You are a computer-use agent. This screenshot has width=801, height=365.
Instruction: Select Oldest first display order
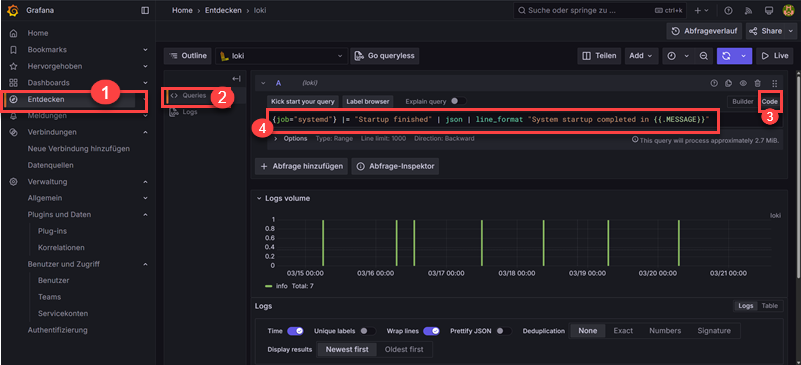coord(404,350)
